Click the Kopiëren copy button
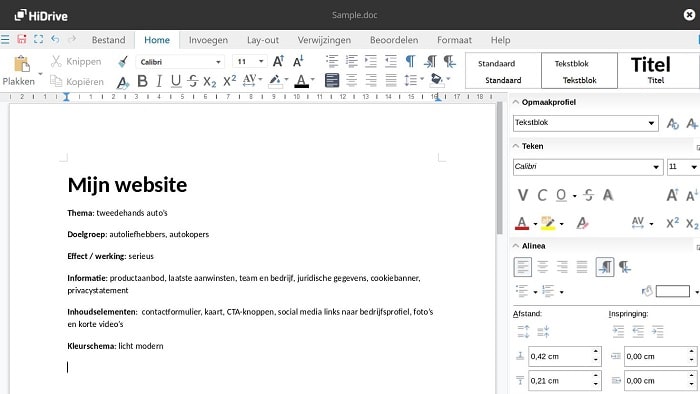 click(x=76, y=81)
